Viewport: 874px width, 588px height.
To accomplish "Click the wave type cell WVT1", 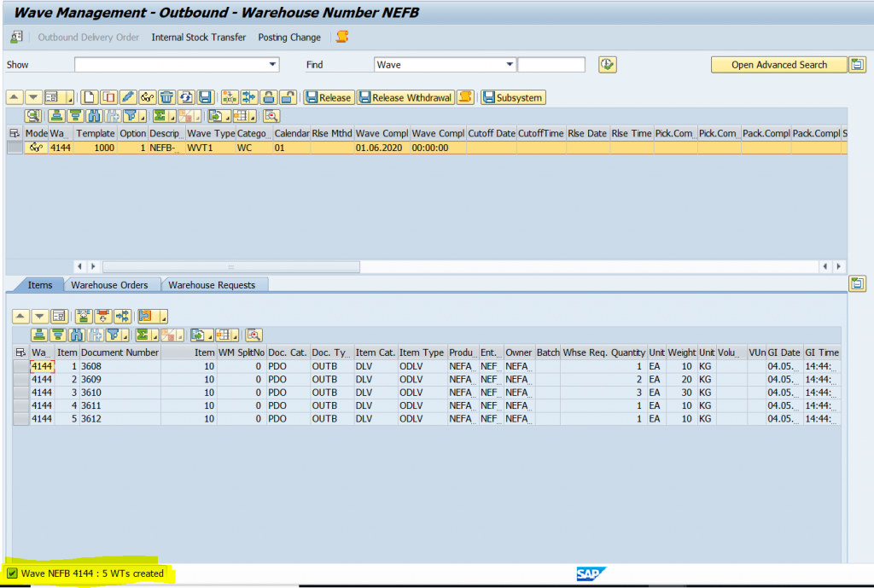I will 211,148.
